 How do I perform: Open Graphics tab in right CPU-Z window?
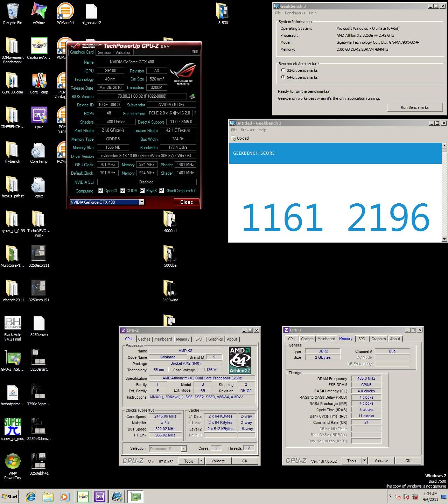click(x=379, y=339)
